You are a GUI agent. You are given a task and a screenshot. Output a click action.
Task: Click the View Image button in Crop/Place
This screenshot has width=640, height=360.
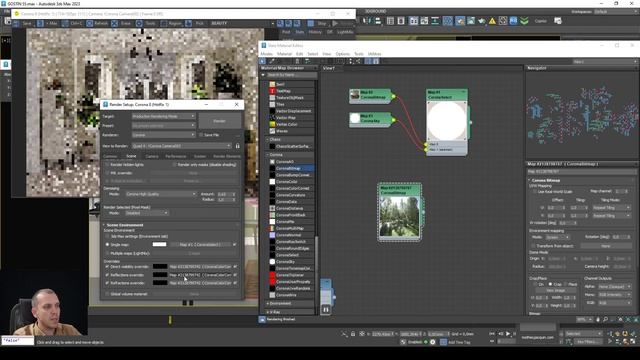555,290
